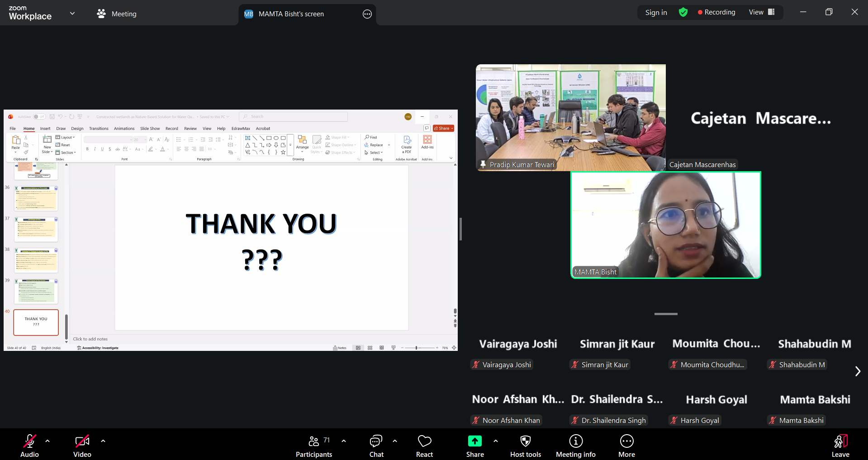Open the Zoom Workplace dropdown arrow
The height and width of the screenshot is (460, 868).
pos(72,13)
